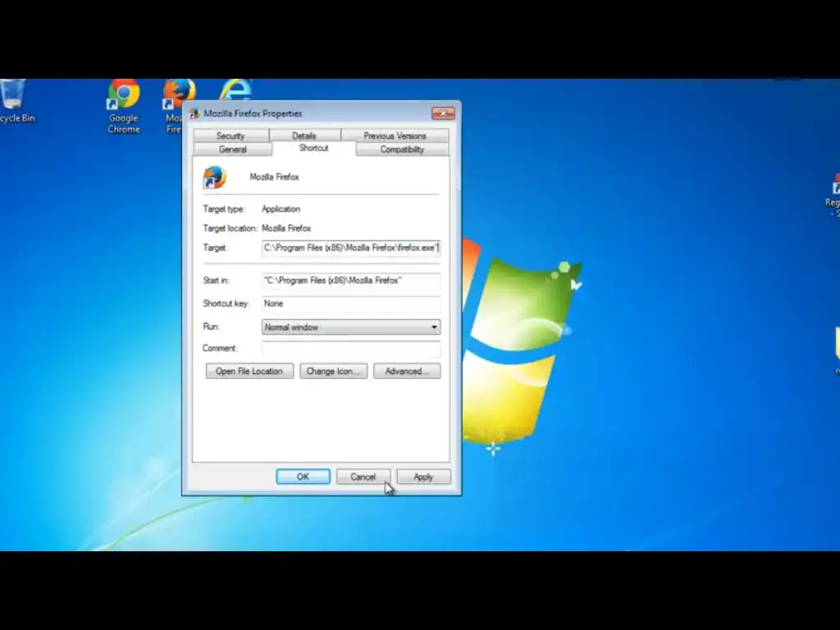The width and height of the screenshot is (840, 630).
Task: Open the Previous Versions tab
Action: tap(395, 135)
